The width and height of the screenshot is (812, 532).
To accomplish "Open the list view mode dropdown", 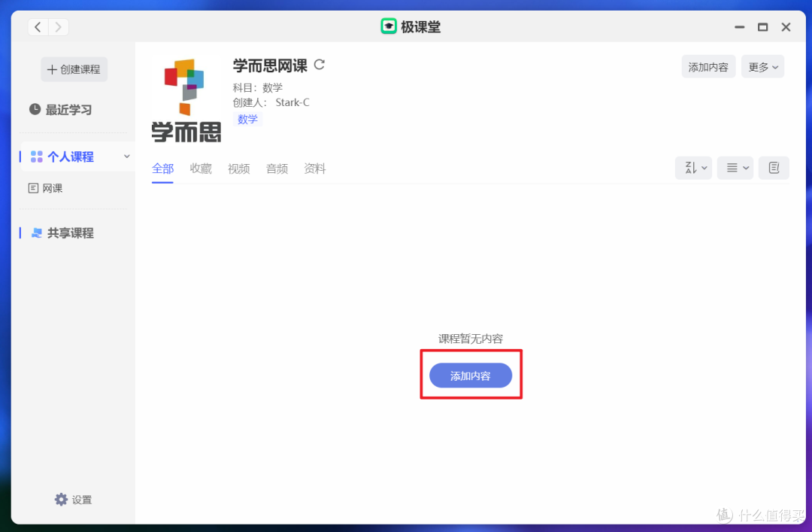I will 735,168.
